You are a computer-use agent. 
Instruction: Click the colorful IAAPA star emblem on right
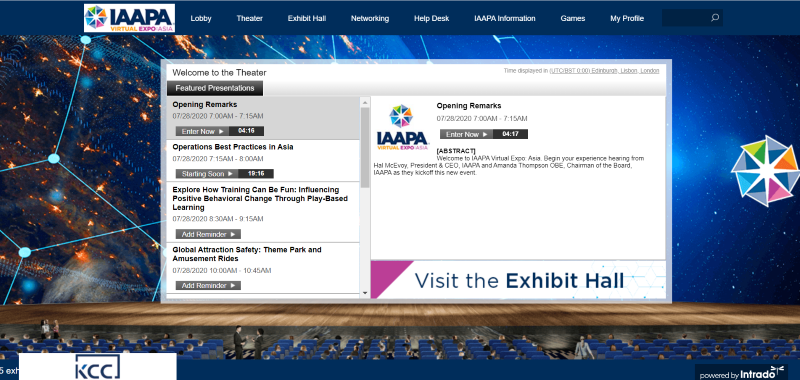coord(765,171)
